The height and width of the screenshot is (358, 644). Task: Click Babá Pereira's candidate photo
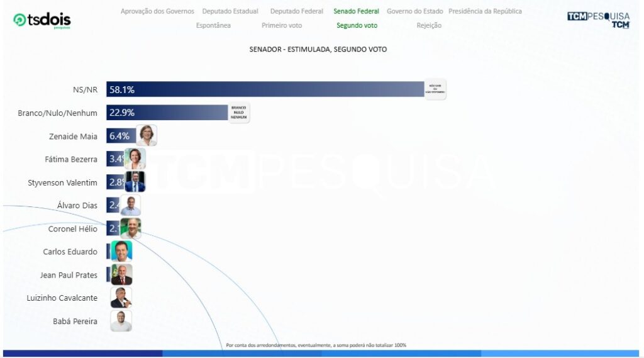(121, 321)
